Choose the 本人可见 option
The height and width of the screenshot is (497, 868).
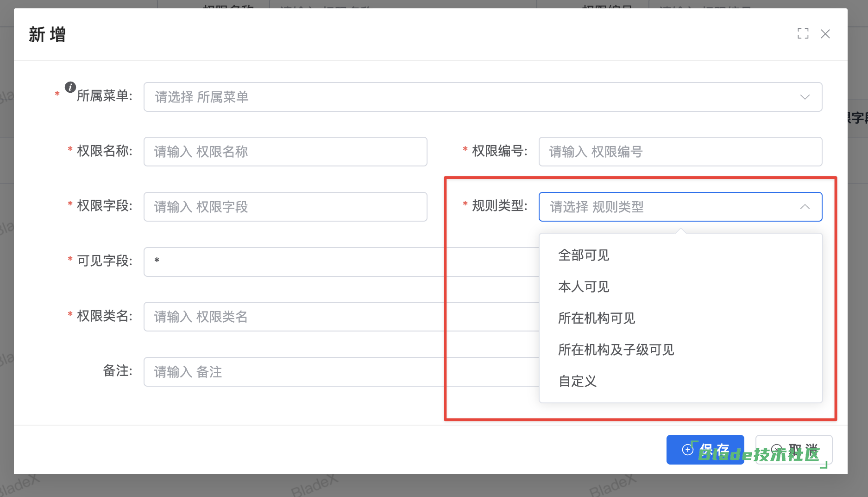pos(584,287)
